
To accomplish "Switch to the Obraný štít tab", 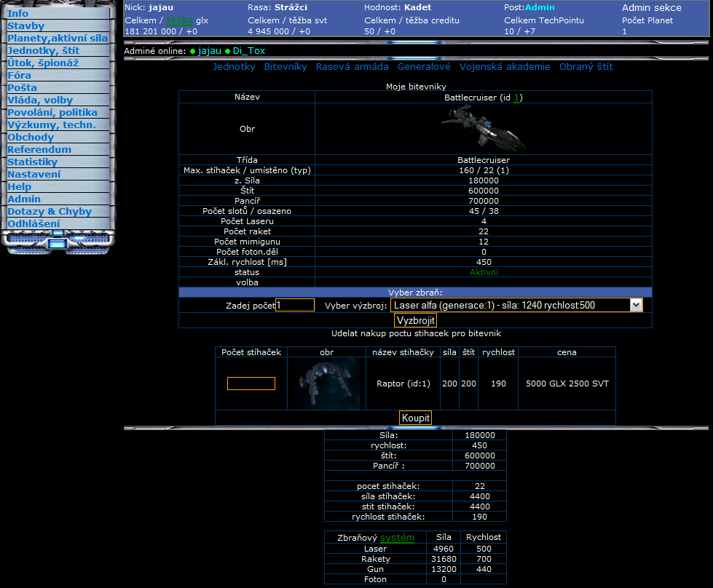I will 586,67.
